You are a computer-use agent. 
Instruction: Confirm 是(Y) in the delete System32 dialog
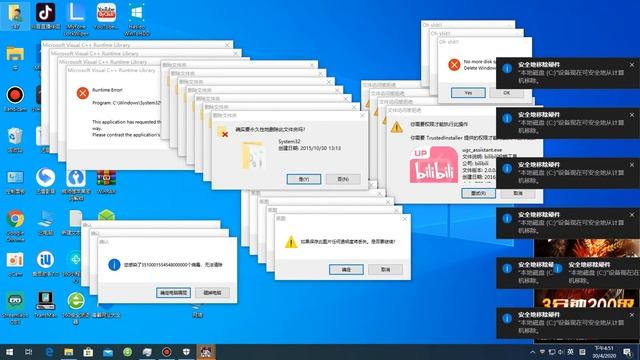click(x=304, y=179)
